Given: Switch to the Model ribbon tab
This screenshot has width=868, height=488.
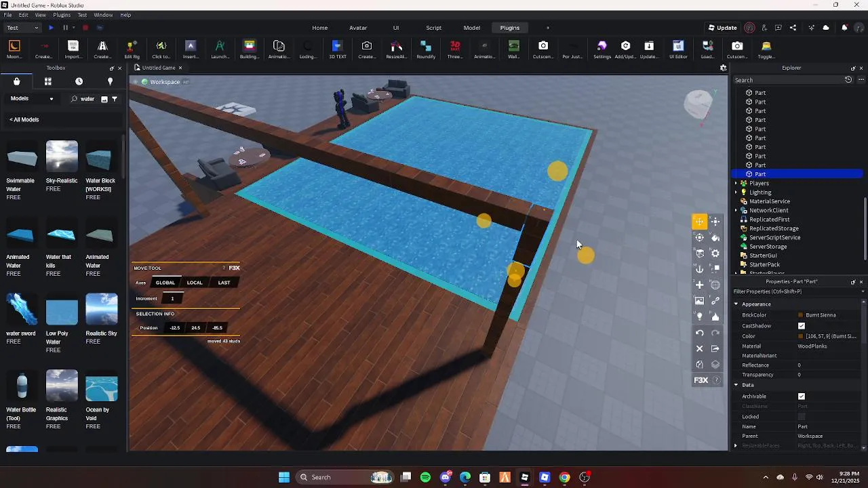Looking at the screenshot, I should 472,28.
